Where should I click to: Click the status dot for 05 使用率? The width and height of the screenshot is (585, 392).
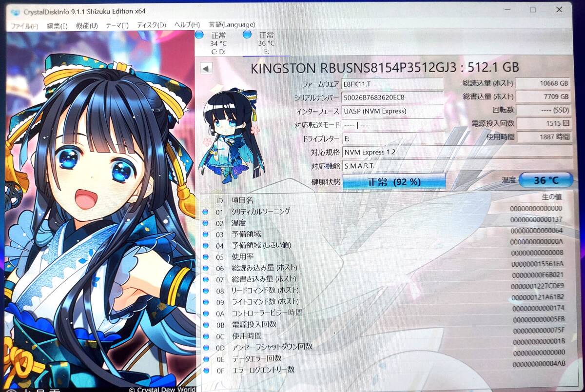[x=205, y=257]
